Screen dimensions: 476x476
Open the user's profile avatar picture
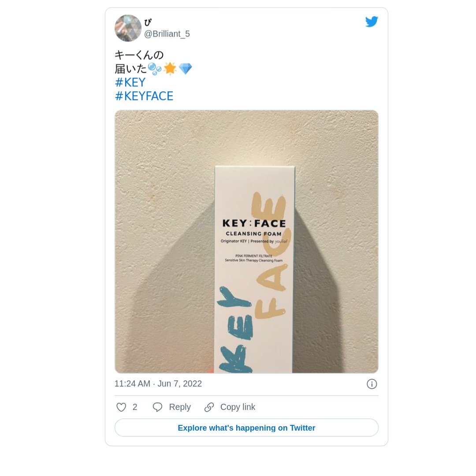[128, 28]
